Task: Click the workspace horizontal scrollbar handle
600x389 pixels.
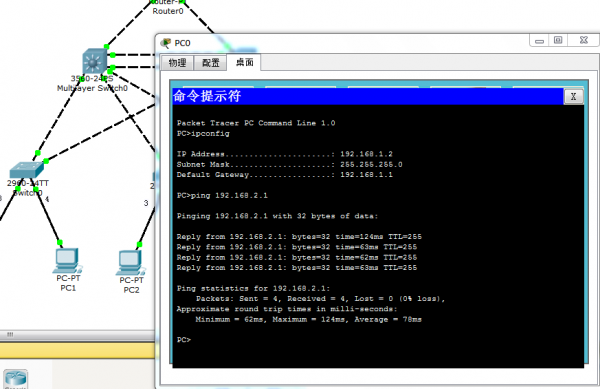Action: [10, 334]
